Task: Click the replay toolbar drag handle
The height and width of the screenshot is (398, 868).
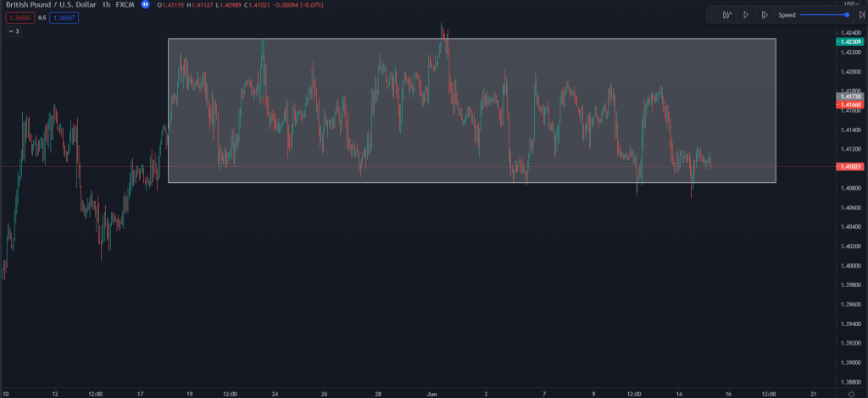Action: point(712,14)
